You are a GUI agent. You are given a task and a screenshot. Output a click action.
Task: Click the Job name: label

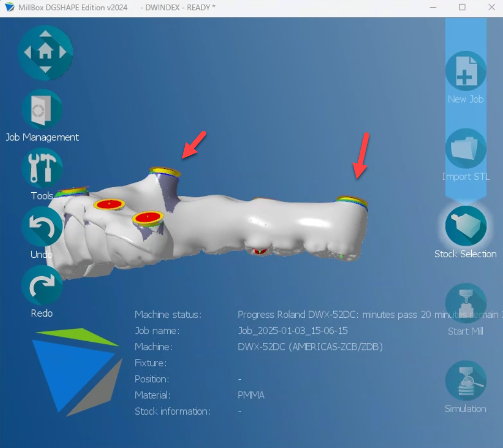tap(157, 331)
